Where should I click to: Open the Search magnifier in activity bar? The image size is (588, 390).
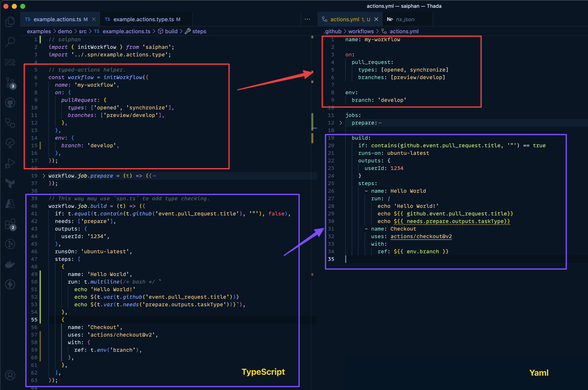(10, 42)
